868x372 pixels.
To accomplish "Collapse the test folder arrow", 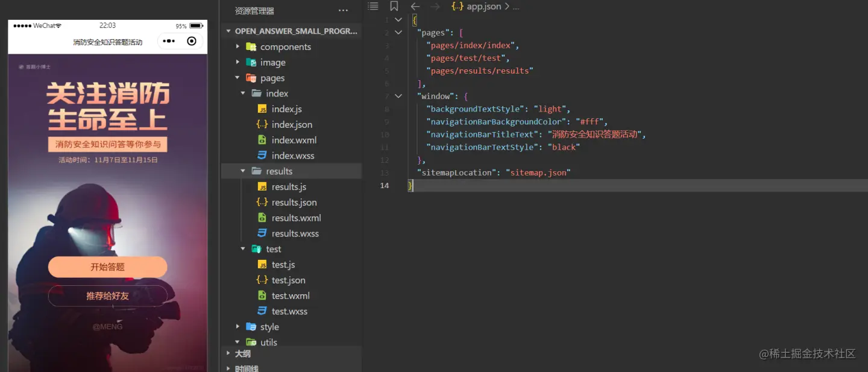I will (x=243, y=249).
